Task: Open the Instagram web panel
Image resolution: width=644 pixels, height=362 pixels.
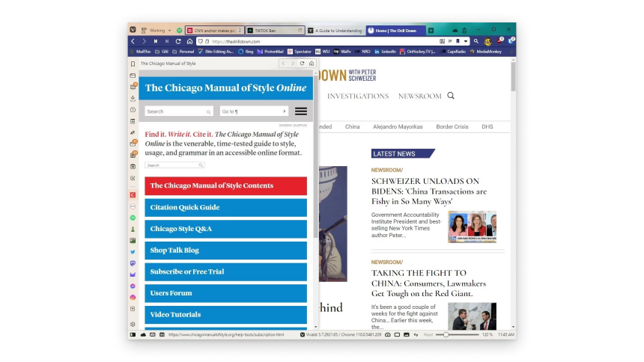Action: [x=133, y=298]
